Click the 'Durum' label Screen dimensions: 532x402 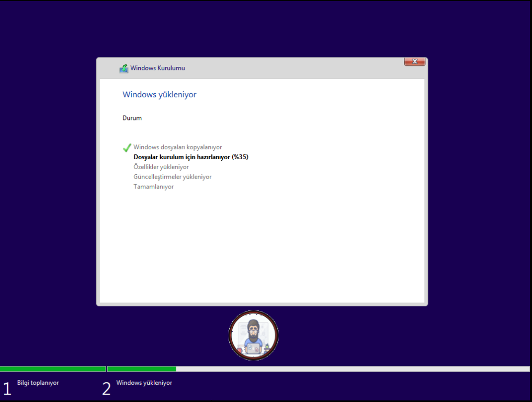click(132, 118)
